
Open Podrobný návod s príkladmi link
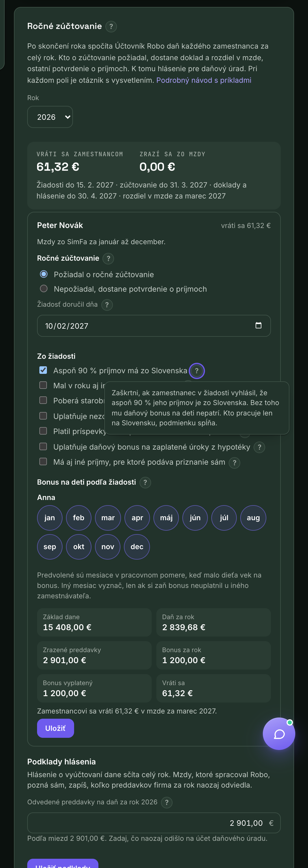click(203, 80)
